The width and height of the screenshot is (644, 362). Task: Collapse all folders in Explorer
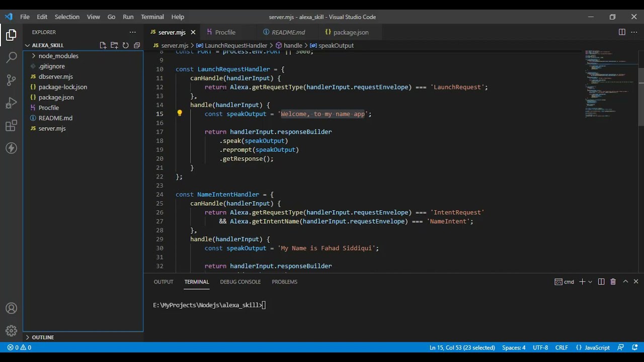pos(136,45)
